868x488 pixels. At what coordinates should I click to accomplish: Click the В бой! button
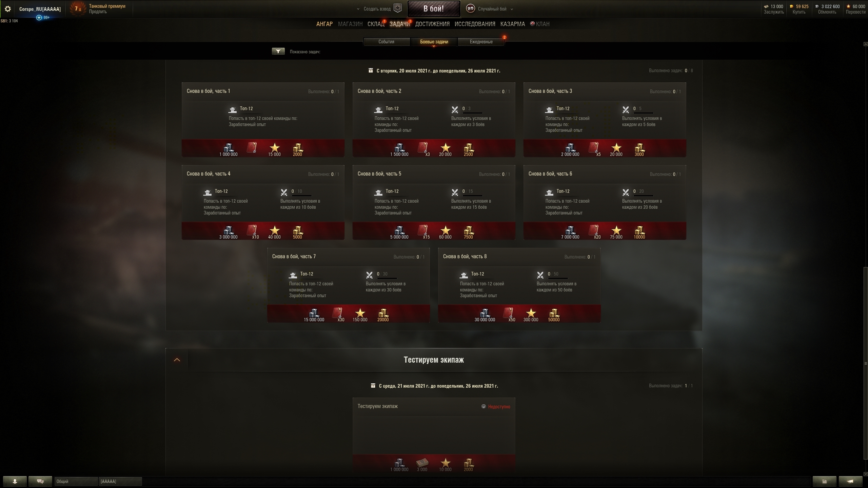point(434,9)
